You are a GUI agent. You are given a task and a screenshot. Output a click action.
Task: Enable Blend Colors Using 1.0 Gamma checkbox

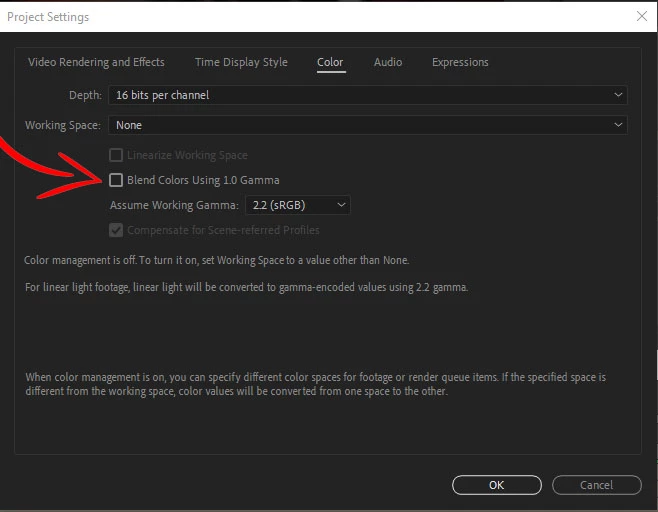coord(116,180)
